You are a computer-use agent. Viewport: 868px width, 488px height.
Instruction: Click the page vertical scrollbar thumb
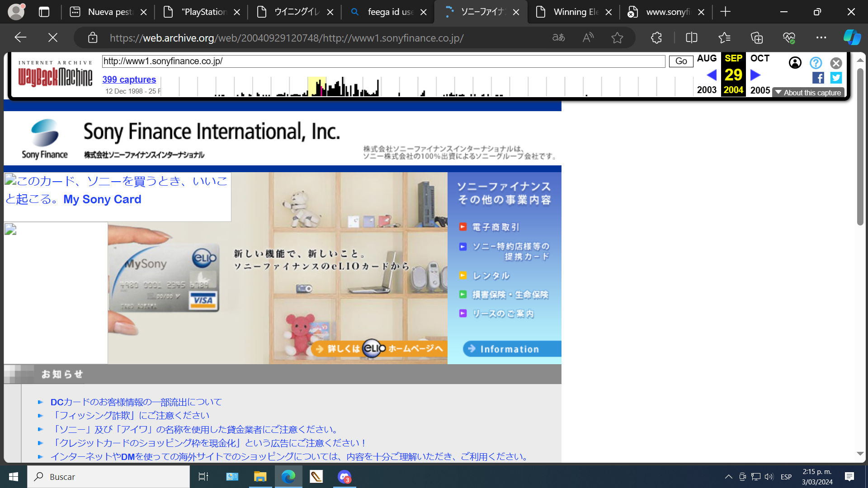(860, 146)
